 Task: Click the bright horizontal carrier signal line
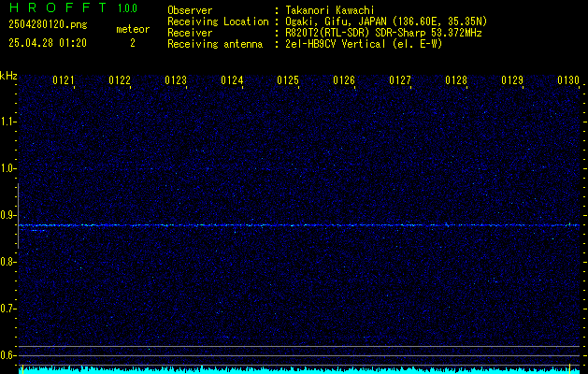[299, 225]
